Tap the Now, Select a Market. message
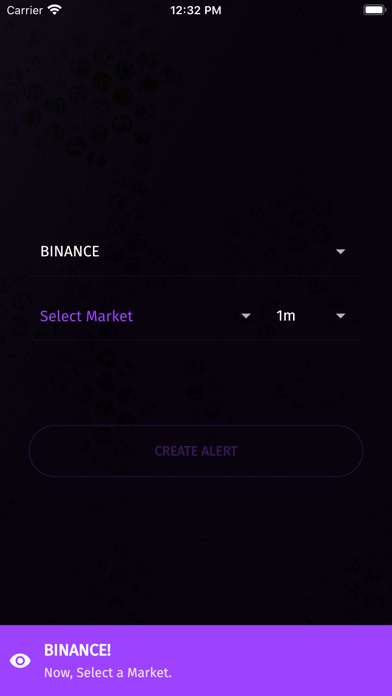 108,673
